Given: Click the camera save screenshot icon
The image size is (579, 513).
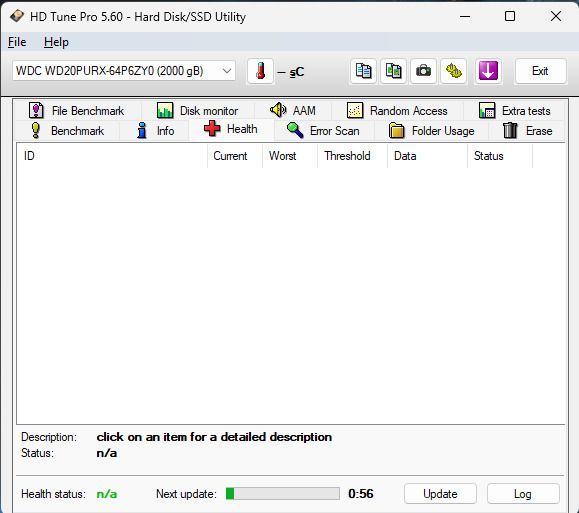Looking at the screenshot, I should point(423,71).
